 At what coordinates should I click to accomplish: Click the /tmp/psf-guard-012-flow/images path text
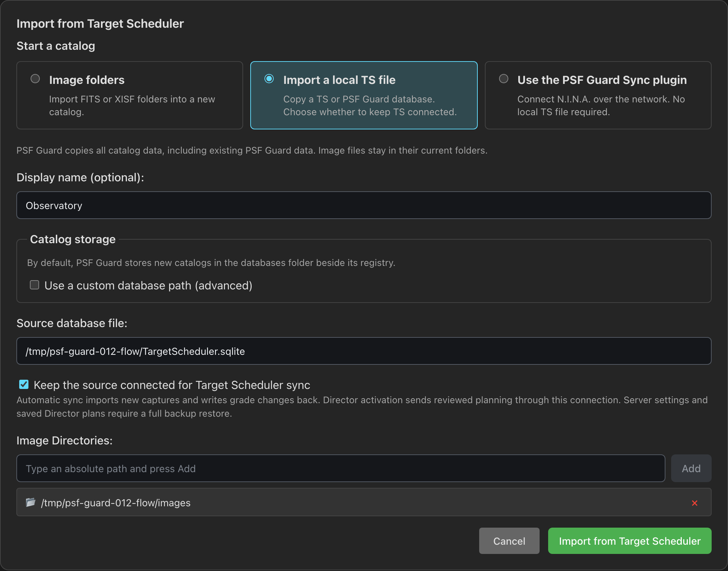[116, 503]
